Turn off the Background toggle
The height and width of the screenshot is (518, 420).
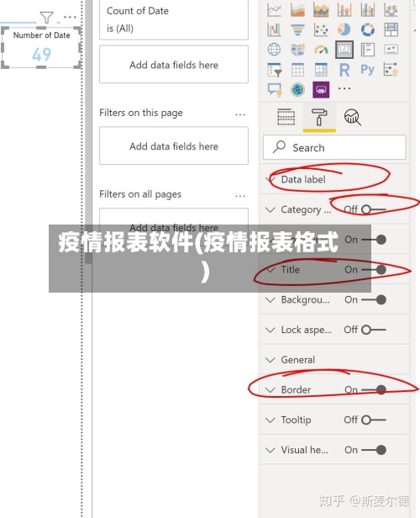(374, 299)
